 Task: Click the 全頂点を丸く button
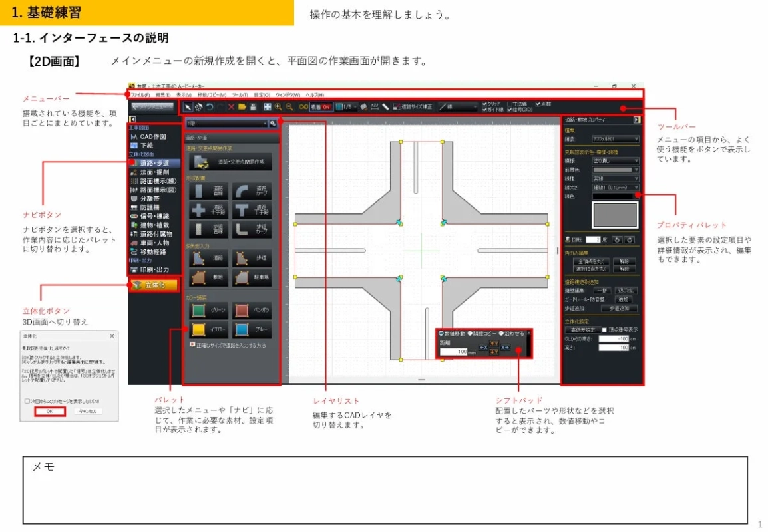[591, 261]
